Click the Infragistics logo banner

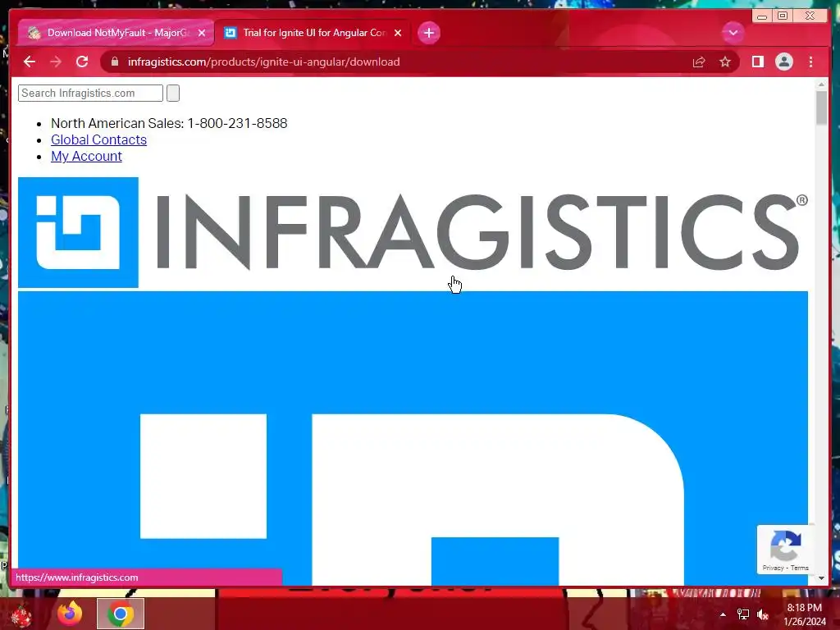click(x=413, y=232)
